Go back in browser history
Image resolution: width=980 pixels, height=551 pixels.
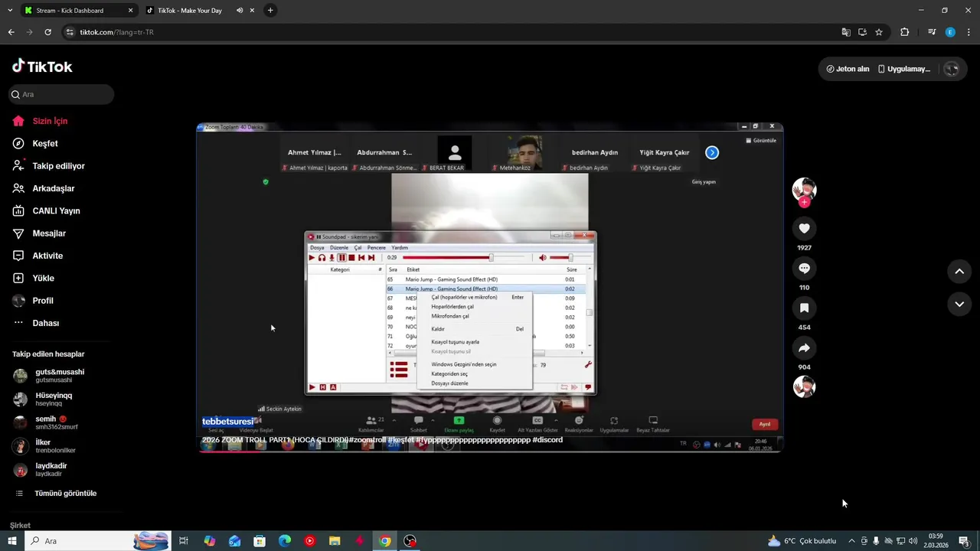point(11,32)
